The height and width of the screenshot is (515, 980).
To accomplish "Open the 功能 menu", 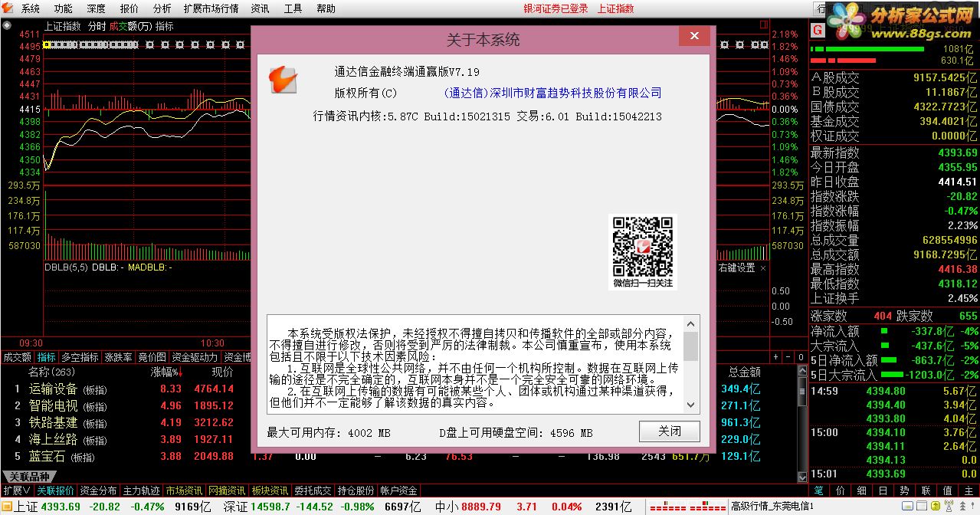I will pos(64,8).
